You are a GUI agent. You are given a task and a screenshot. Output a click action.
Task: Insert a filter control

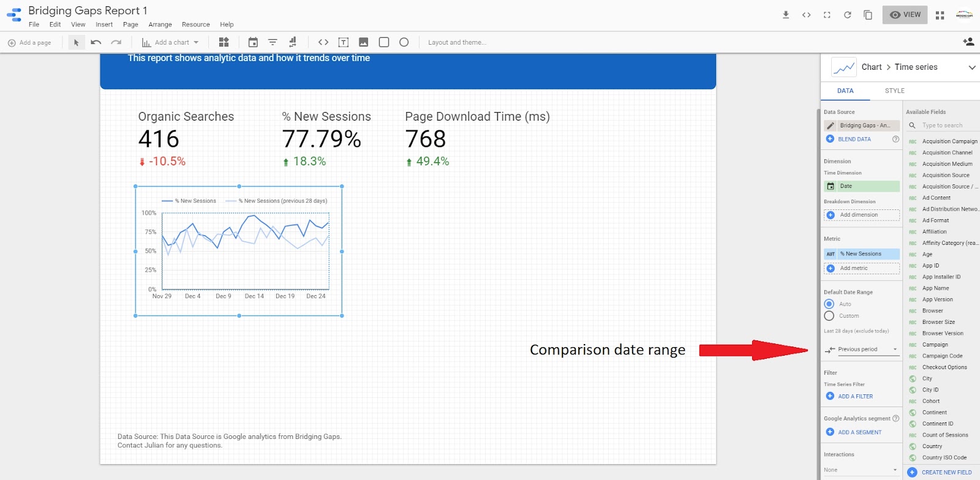273,42
